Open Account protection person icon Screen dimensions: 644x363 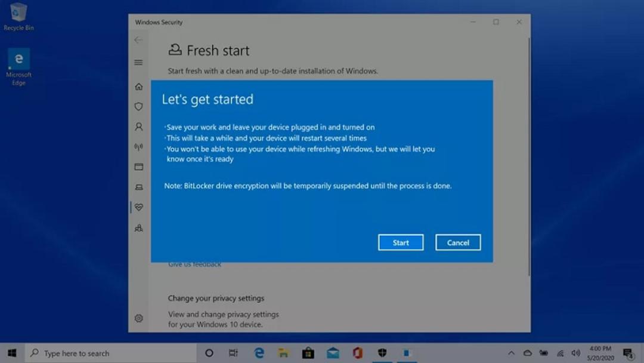[139, 127]
